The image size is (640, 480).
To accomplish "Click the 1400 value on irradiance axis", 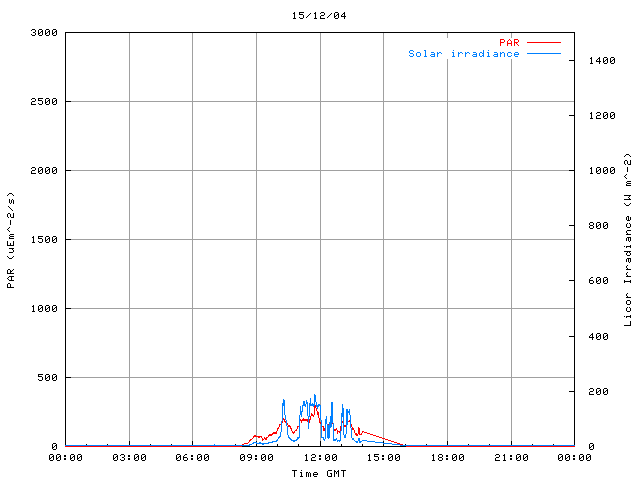I will pos(602,60).
